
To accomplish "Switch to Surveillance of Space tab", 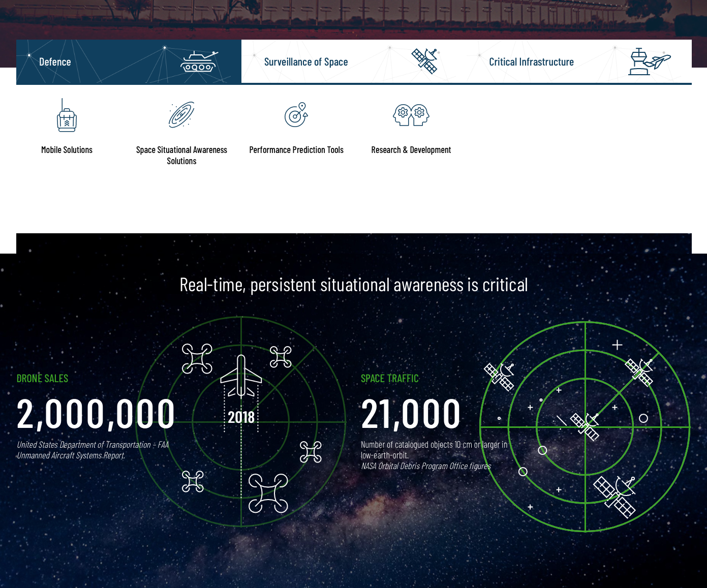I will (x=306, y=62).
